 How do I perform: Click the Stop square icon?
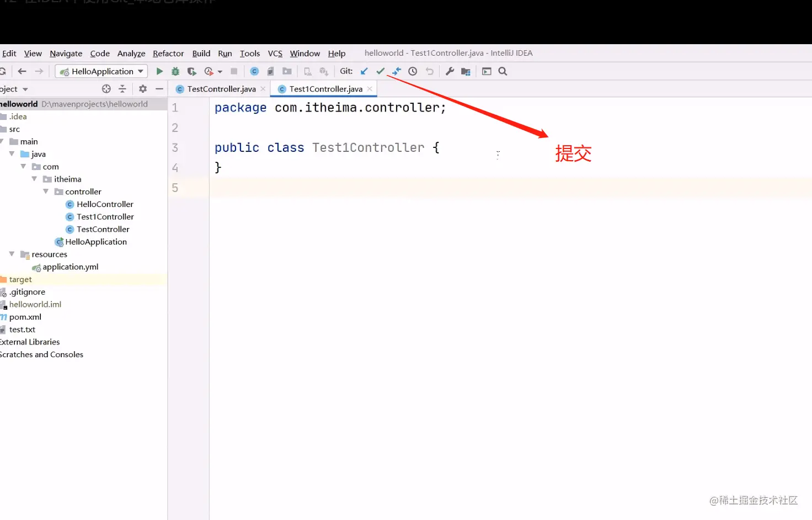pos(234,71)
